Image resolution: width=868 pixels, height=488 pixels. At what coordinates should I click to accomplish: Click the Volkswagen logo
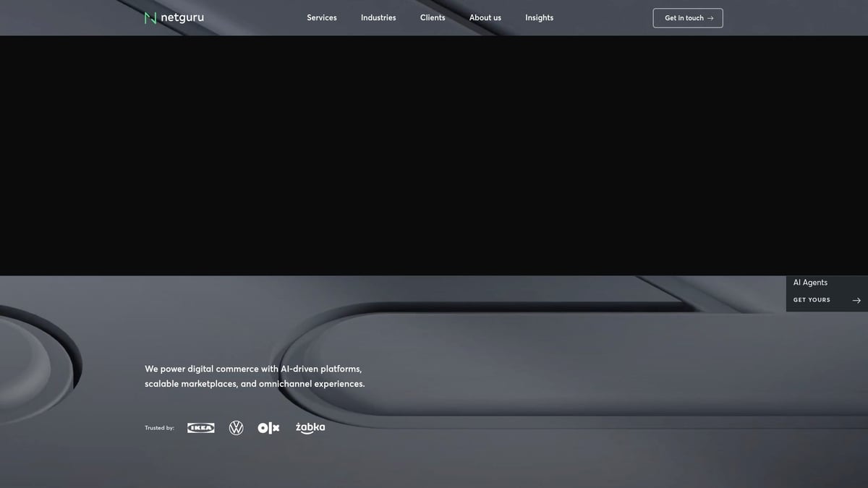(237, 428)
